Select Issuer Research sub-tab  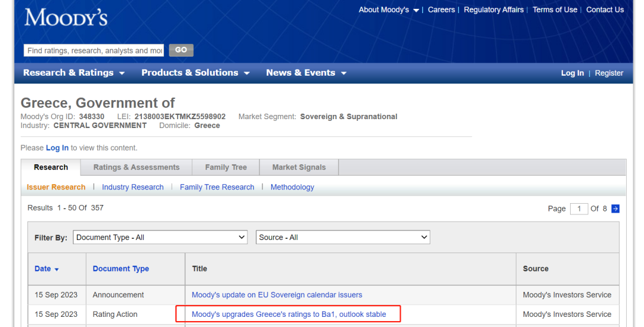[56, 187]
